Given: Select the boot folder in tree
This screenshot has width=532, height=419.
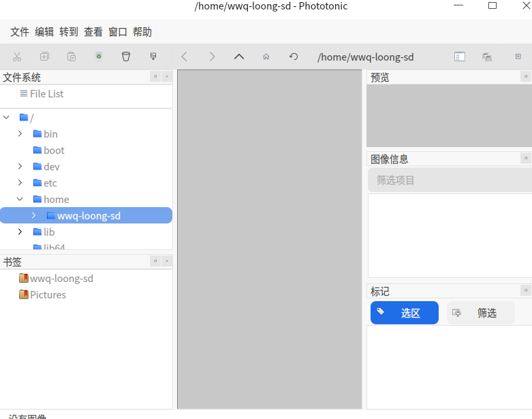Looking at the screenshot, I should (x=54, y=151).
